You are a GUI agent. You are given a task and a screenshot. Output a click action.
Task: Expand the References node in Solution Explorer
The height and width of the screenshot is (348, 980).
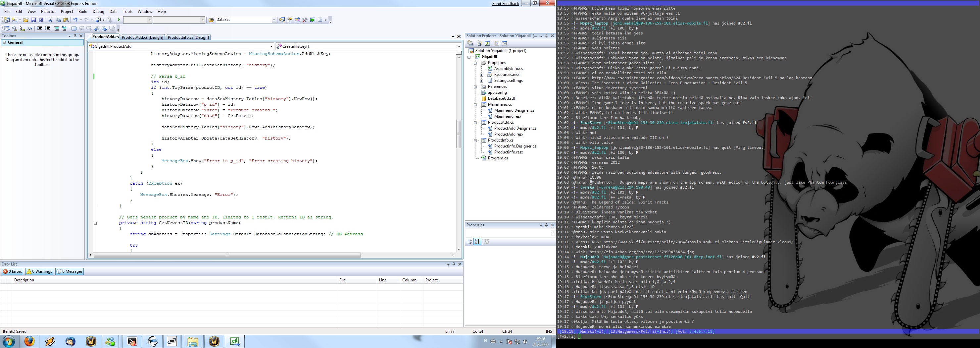pyautogui.click(x=475, y=87)
